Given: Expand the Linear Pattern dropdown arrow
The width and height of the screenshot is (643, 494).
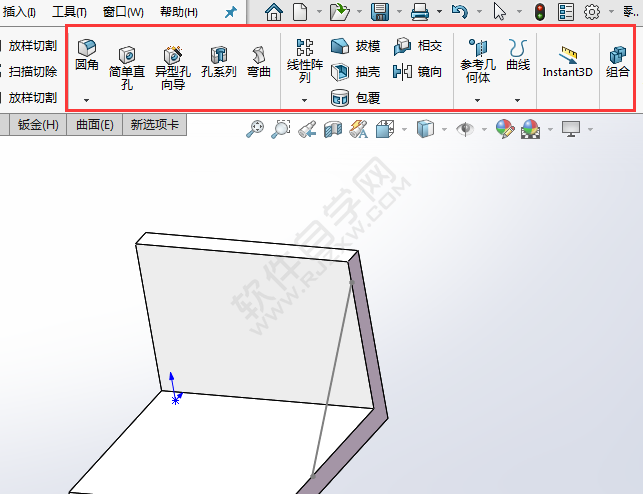Looking at the screenshot, I should coord(304,100).
